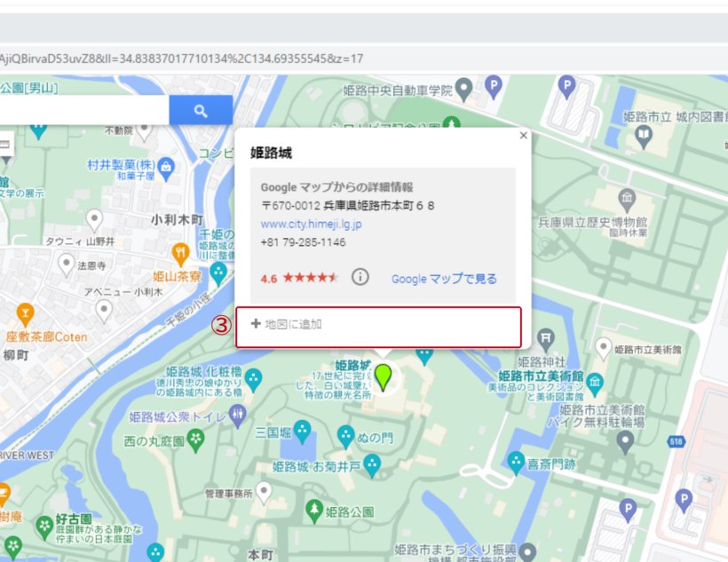
Task: Click the 姫路城公衆トイレ restroom icon
Action: [x=238, y=415]
